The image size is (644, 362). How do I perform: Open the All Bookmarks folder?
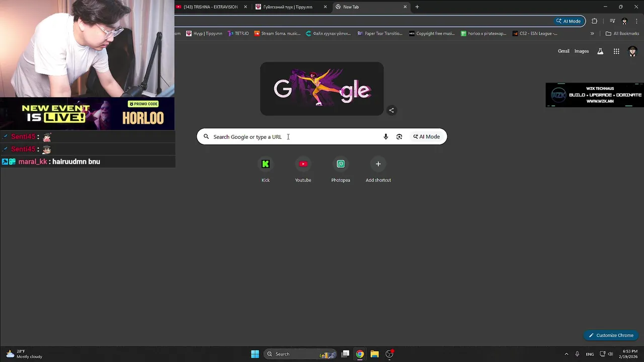622,34
